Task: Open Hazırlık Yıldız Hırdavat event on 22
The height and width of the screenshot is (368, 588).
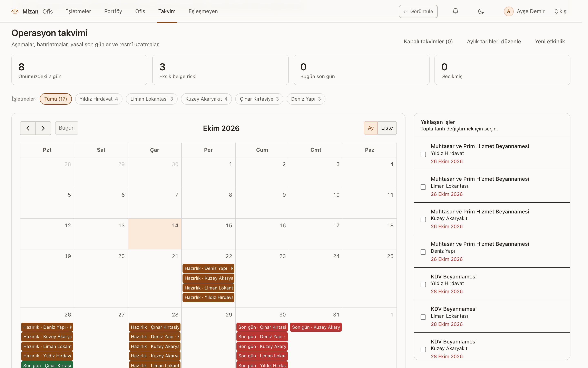Action: pyautogui.click(x=208, y=297)
